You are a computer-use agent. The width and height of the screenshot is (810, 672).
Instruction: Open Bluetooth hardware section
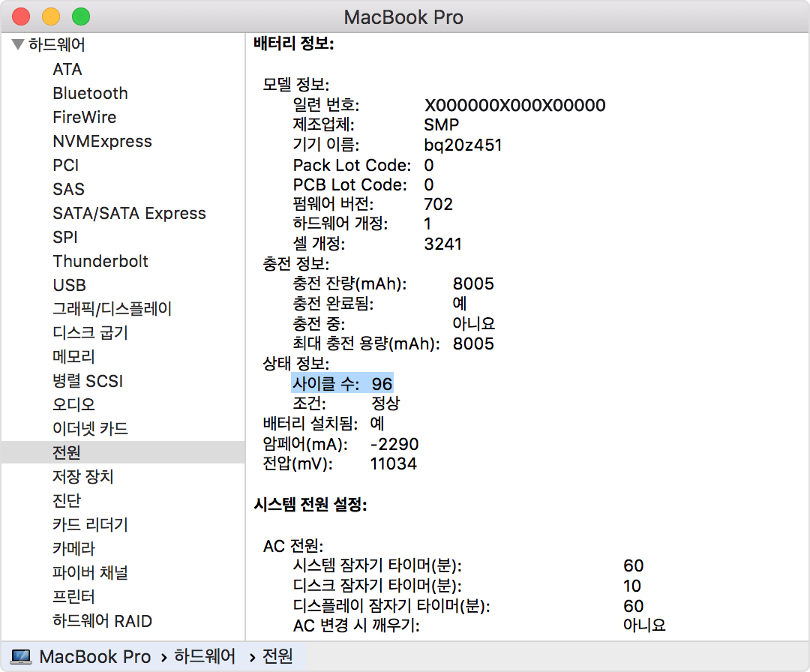click(x=91, y=93)
